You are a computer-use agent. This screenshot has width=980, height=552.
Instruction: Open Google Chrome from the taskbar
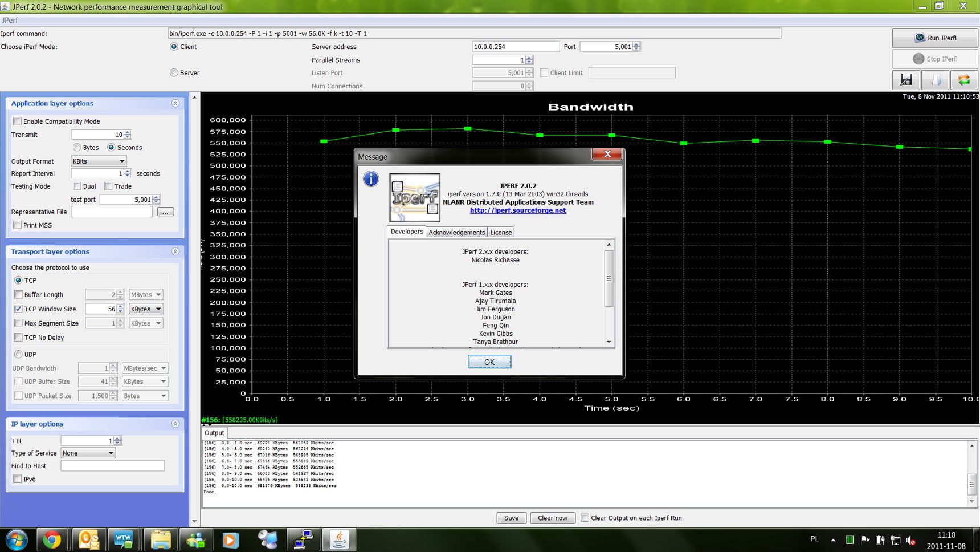point(52,539)
